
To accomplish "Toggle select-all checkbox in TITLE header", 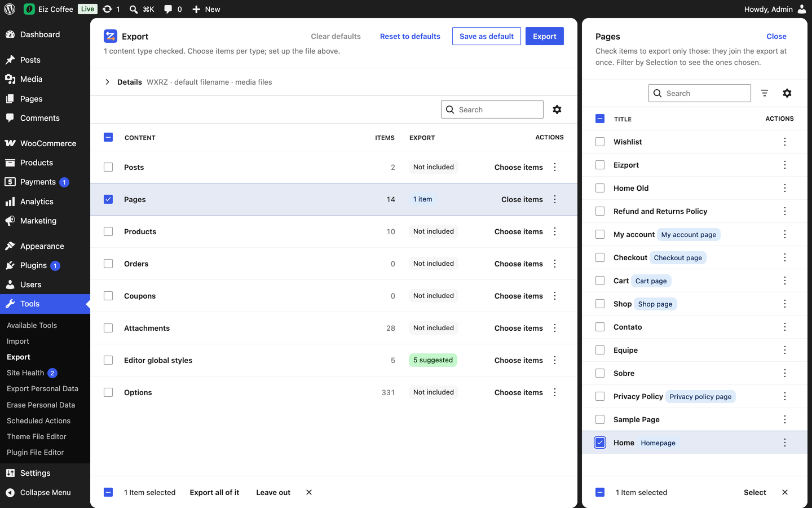I will [600, 119].
